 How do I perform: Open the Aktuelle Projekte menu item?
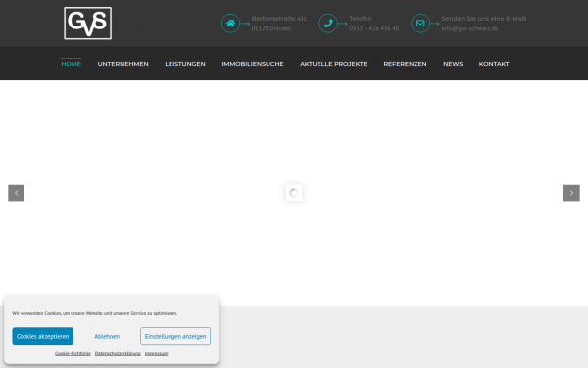coord(333,64)
